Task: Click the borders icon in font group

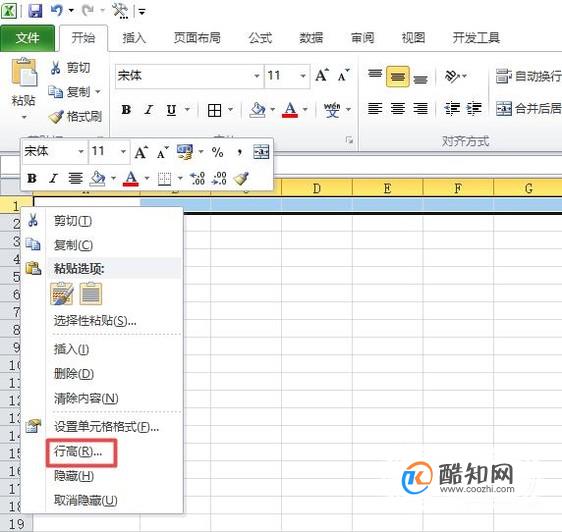Action: point(214,110)
